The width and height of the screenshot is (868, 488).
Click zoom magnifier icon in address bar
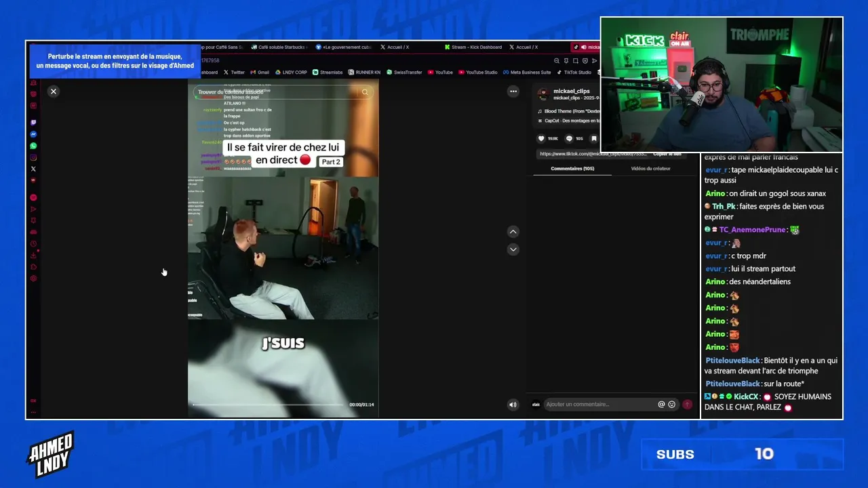click(557, 61)
